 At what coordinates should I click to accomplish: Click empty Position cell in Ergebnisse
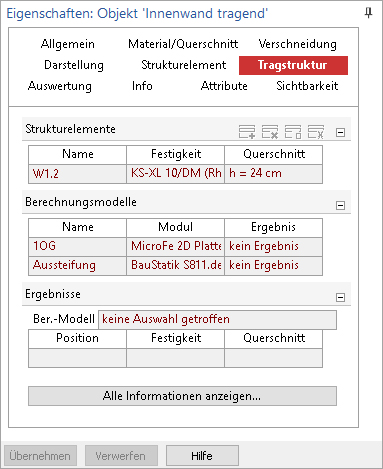click(77, 358)
